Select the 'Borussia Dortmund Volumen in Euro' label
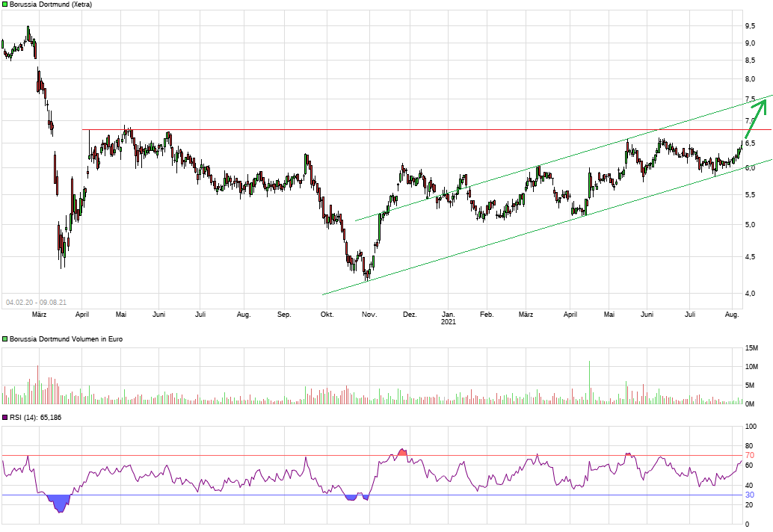The height and width of the screenshot is (532, 773). 66,339
